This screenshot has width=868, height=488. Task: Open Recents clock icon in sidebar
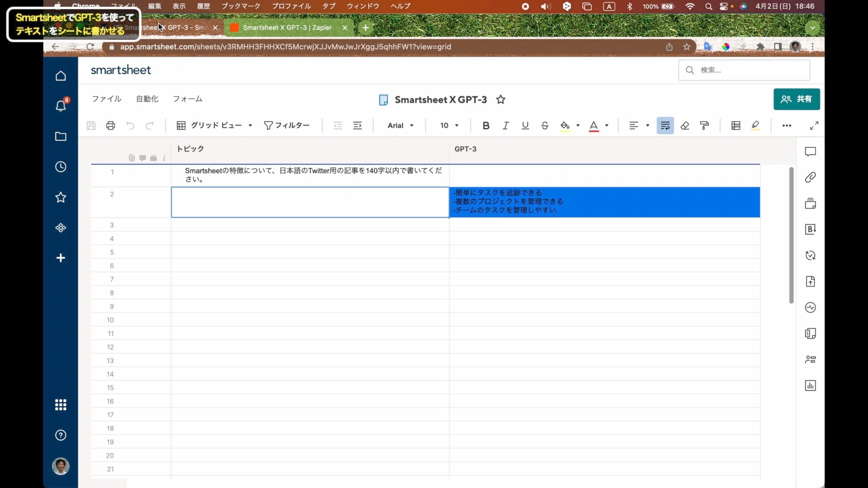61,167
